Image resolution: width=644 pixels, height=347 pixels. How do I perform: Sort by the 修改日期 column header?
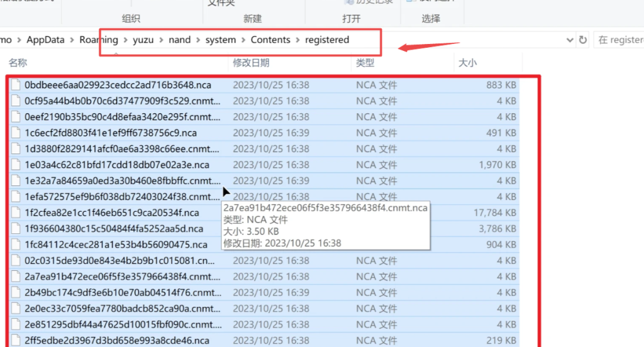coord(251,63)
